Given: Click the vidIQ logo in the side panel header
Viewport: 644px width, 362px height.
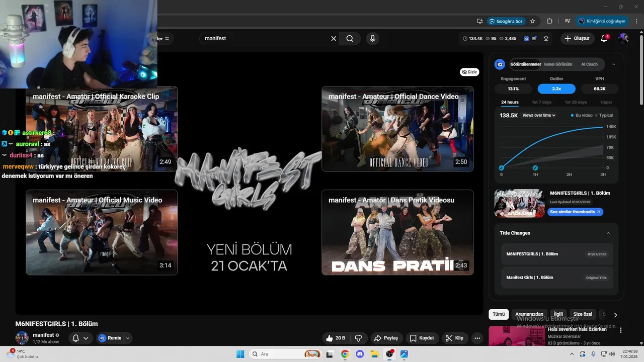Looking at the screenshot, I should pos(500,64).
